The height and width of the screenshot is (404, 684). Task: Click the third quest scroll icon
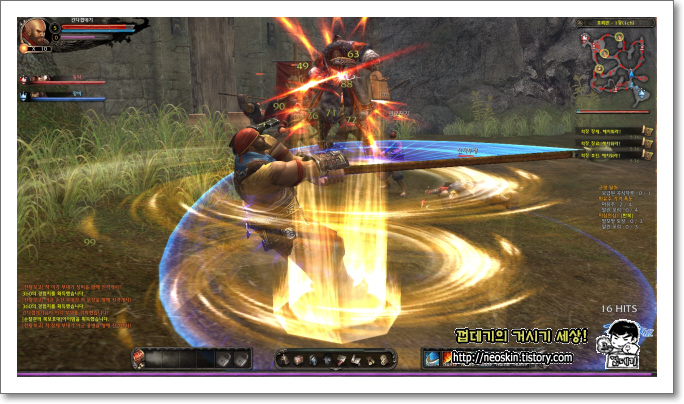(x=648, y=155)
